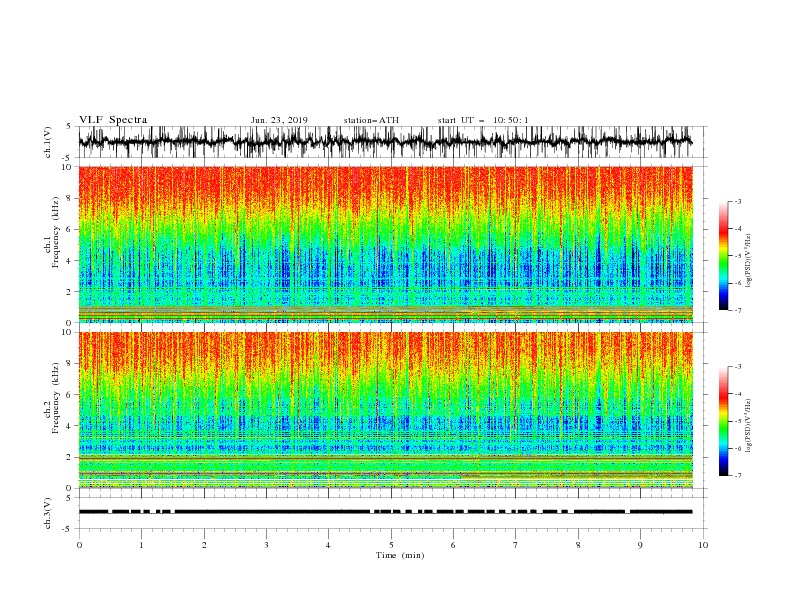Click the ch.1 color bar "log(PSD)(V²/Hz)" label
Screen dimensions: 792x612
coord(748,261)
